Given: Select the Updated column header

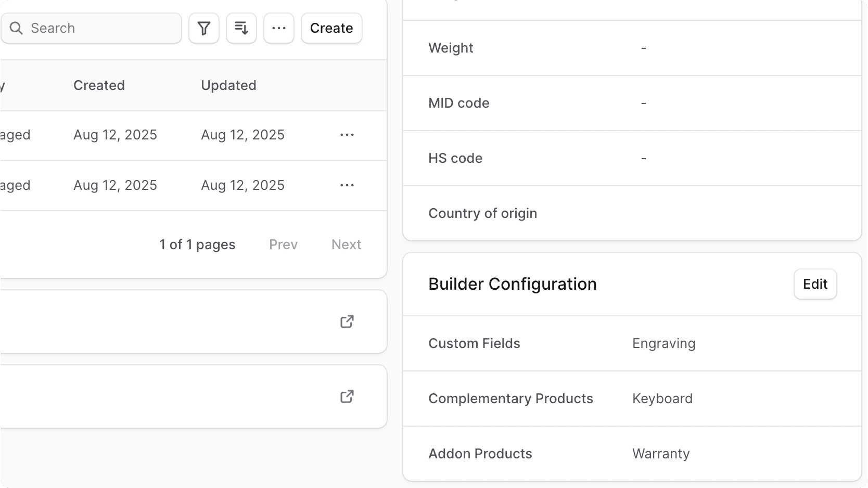Looking at the screenshot, I should [x=228, y=85].
